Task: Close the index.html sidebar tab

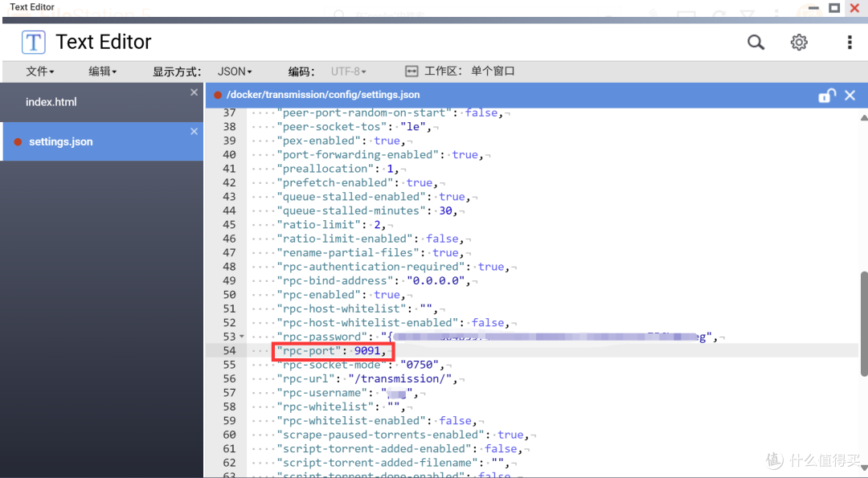Action: click(194, 92)
